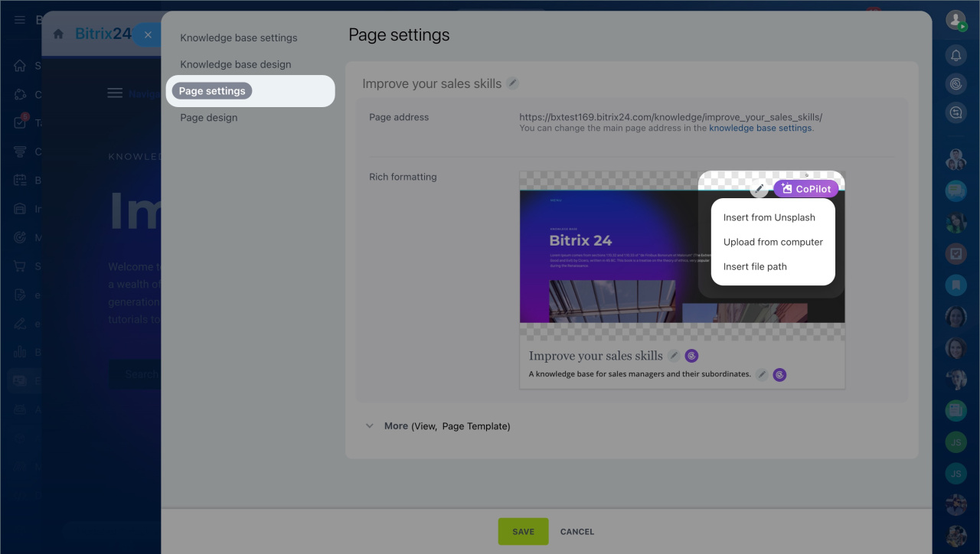Click pencil icon beside knowledge base description
980x554 pixels.
pos(762,374)
